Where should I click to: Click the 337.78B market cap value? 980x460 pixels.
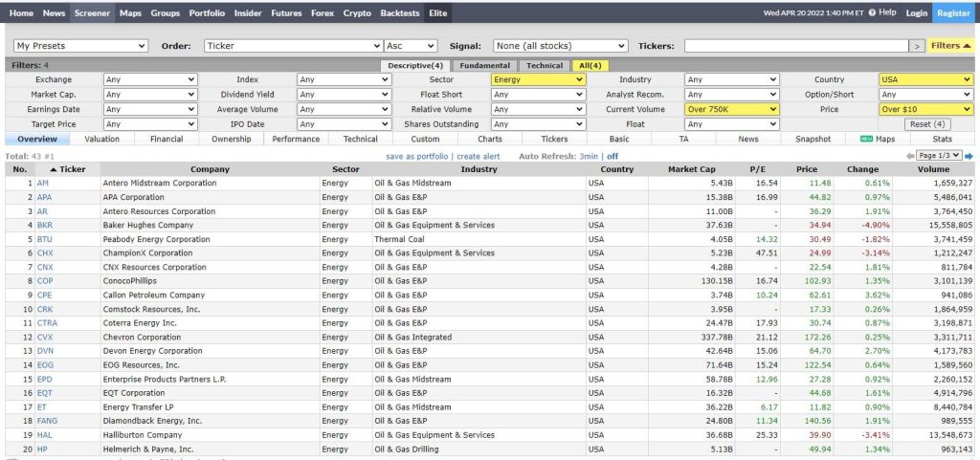pyautogui.click(x=716, y=337)
